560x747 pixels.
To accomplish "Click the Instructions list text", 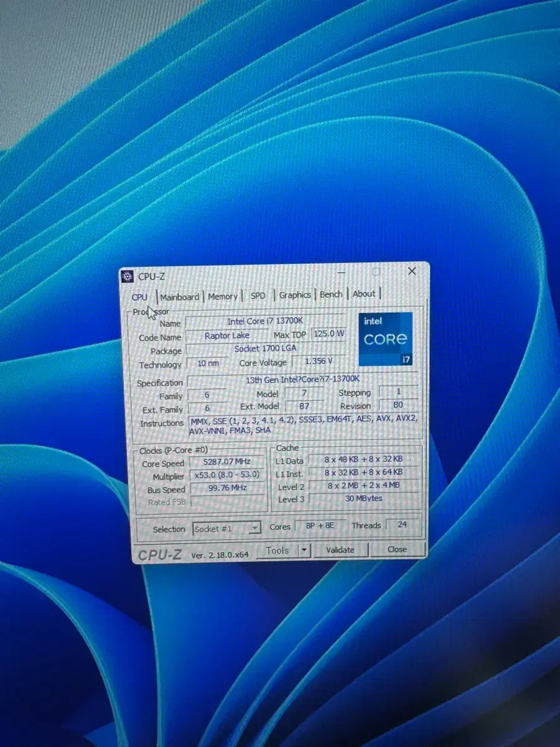I will click(303, 425).
